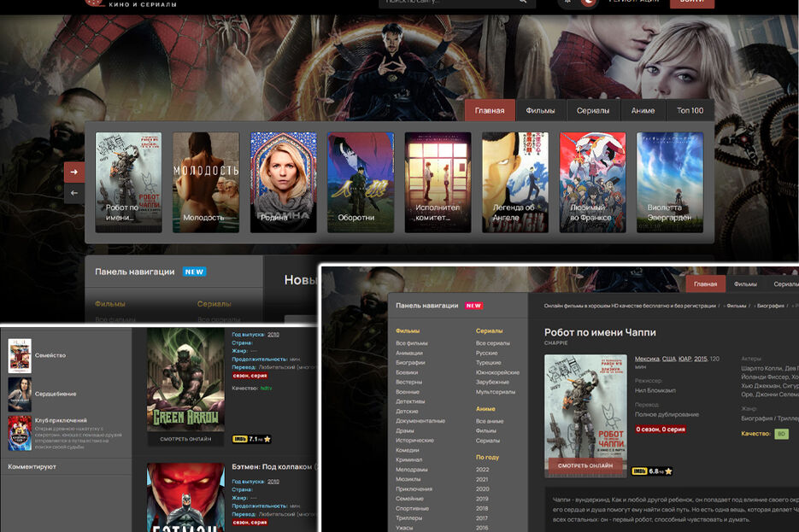Open the Анимация genre link
This screenshot has height=532, width=799.
(409, 353)
